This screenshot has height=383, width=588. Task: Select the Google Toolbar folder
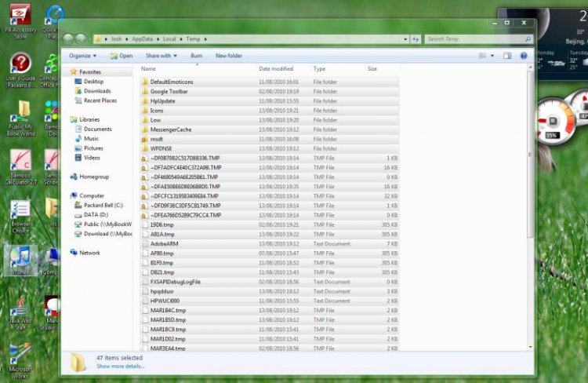click(x=169, y=92)
